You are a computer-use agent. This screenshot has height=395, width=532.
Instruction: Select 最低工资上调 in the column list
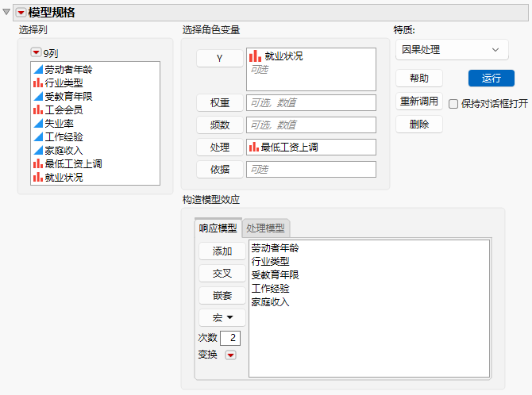point(73,163)
